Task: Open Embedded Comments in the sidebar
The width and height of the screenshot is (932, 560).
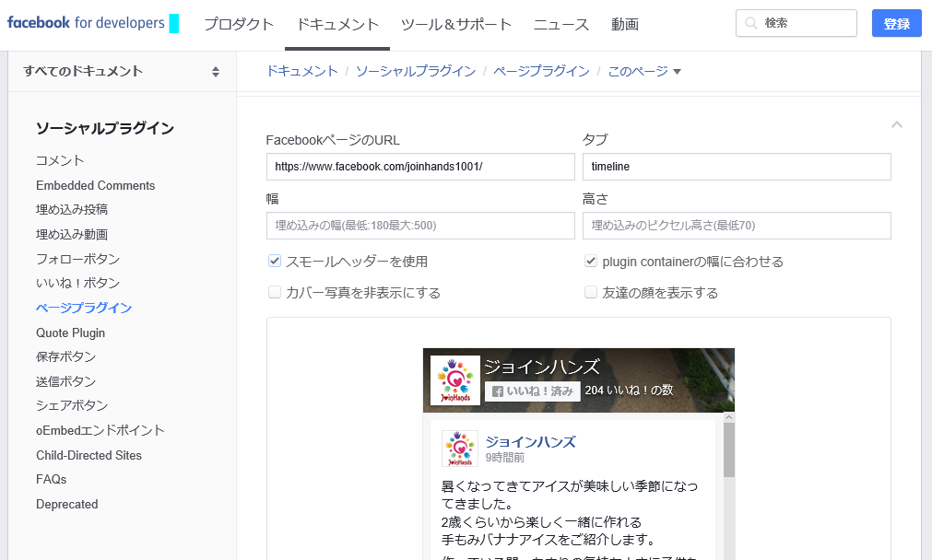Action: pos(96,185)
